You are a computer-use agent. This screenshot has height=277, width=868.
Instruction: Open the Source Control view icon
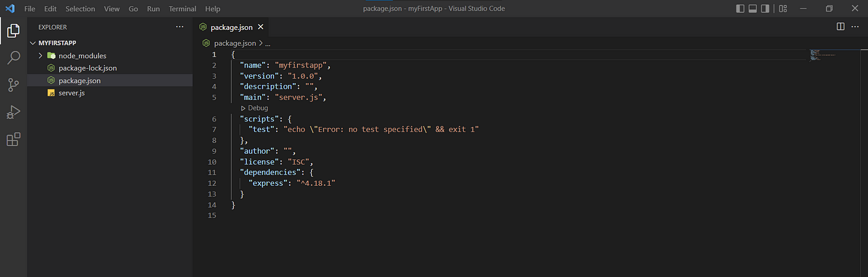(x=13, y=85)
